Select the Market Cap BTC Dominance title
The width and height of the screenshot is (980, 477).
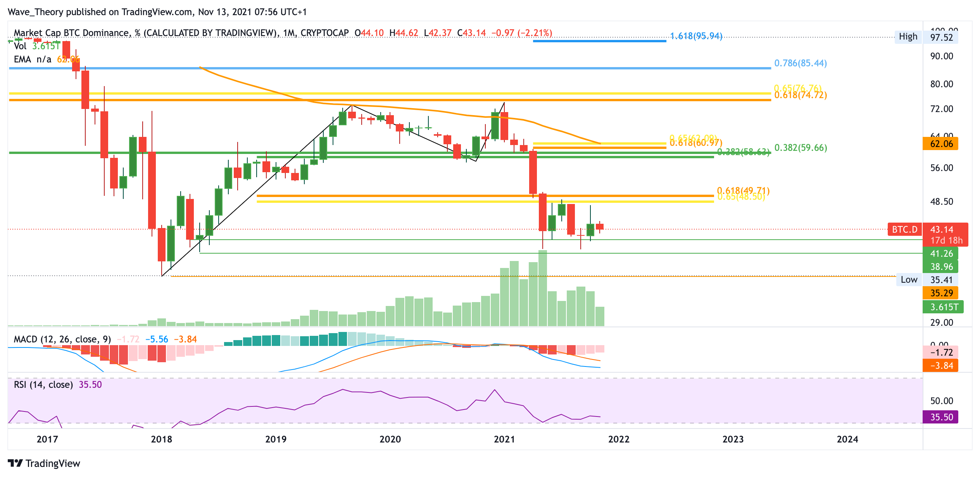71,33
